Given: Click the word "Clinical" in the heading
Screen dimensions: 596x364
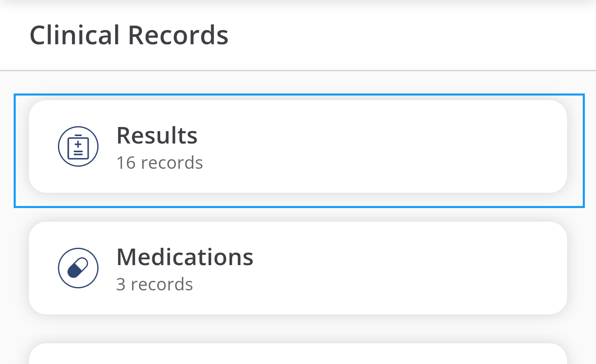Looking at the screenshot, I should [75, 35].
